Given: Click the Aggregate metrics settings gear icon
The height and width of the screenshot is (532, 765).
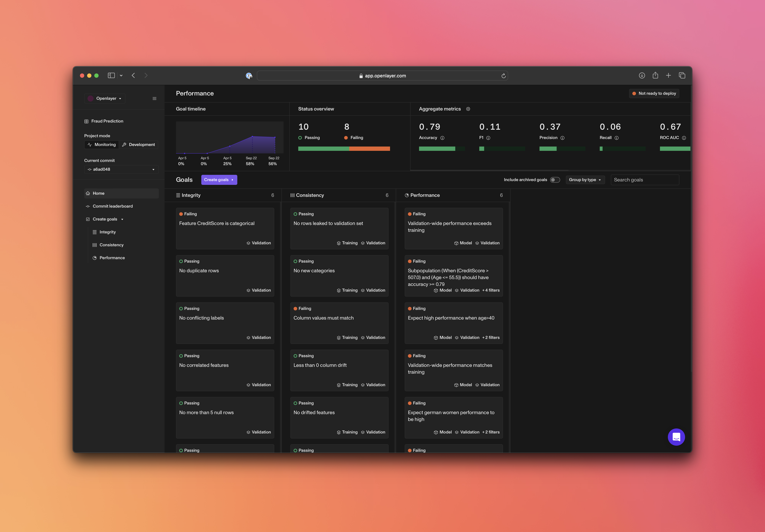Looking at the screenshot, I should point(468,109).
